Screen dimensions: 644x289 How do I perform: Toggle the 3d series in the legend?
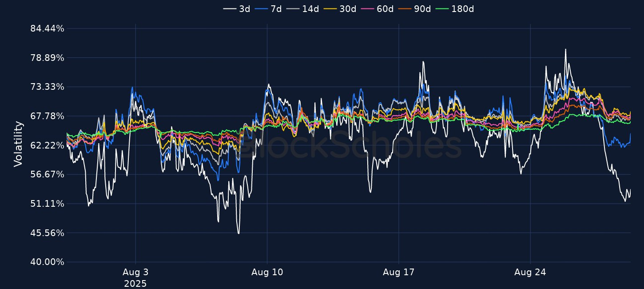click(x=237, y=8)
